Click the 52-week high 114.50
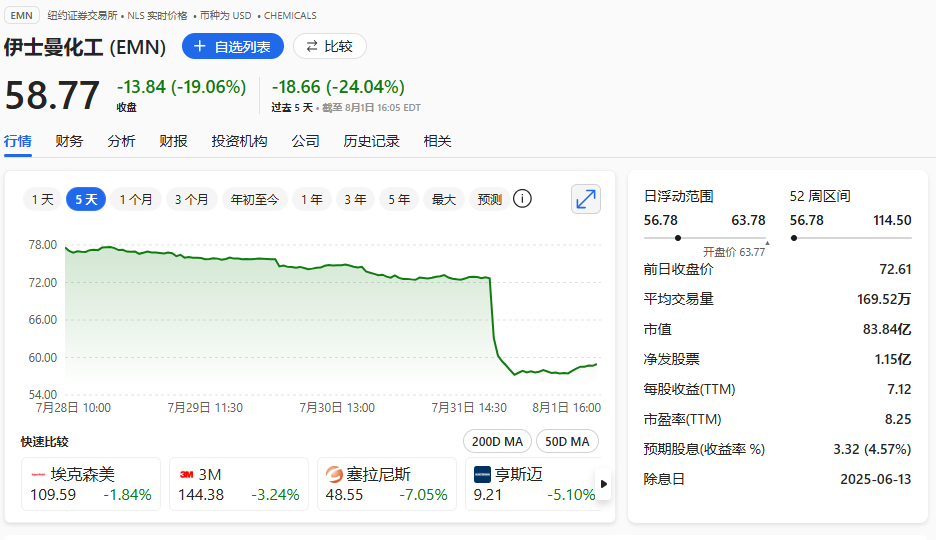The image size is (936, 540). tap(892, 220)
